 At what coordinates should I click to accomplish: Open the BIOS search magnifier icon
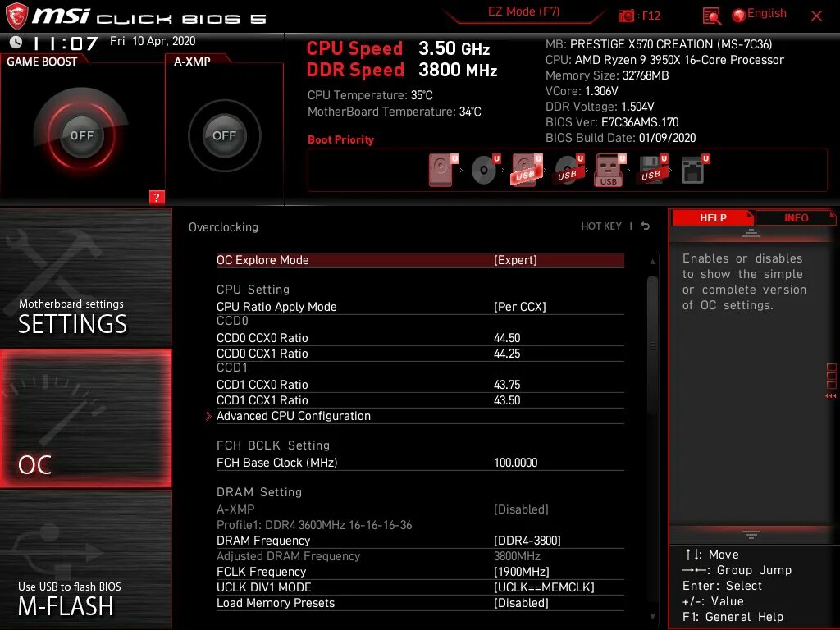pos(711,16)
